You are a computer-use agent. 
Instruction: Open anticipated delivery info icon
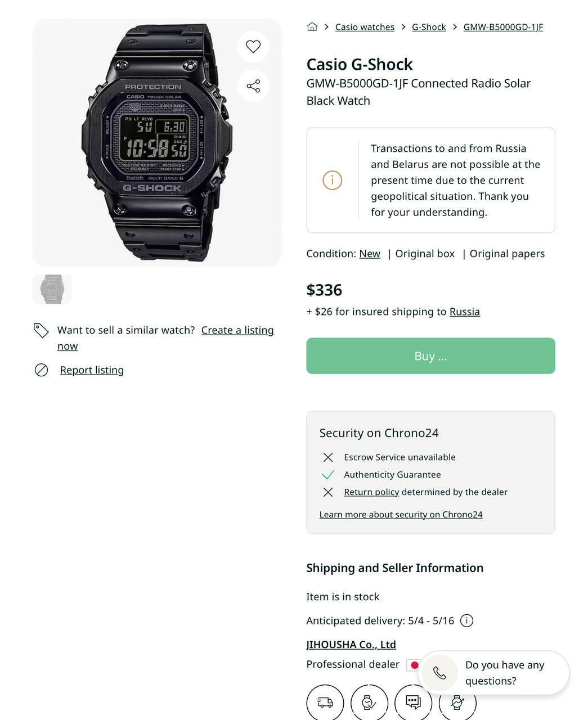point(466,620)
